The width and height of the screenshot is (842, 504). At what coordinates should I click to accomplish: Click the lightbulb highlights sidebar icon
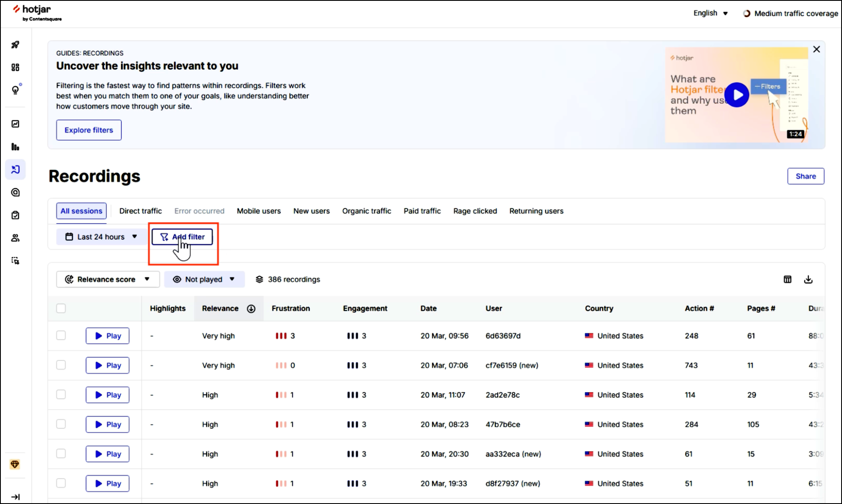tap(16, 90)
